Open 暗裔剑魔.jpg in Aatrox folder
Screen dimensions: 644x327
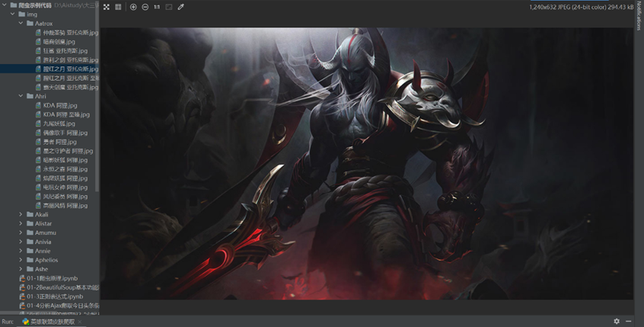(x=55, y=42)
